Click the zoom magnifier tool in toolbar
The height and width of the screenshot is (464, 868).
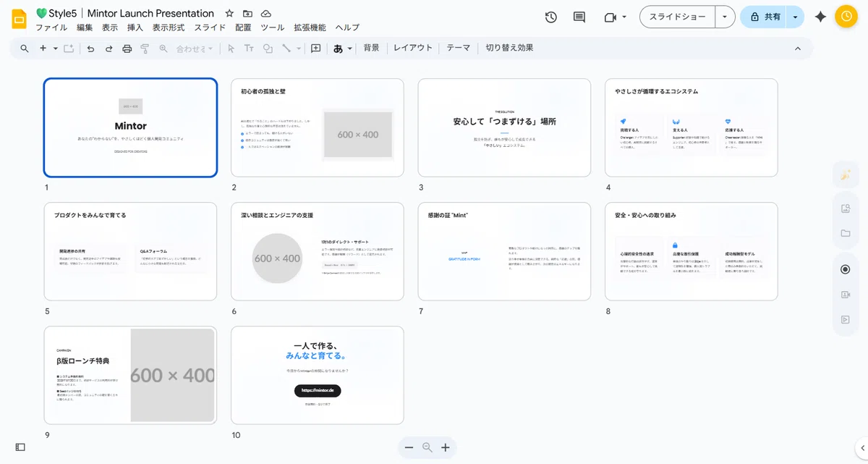click(x=163, y=48)
